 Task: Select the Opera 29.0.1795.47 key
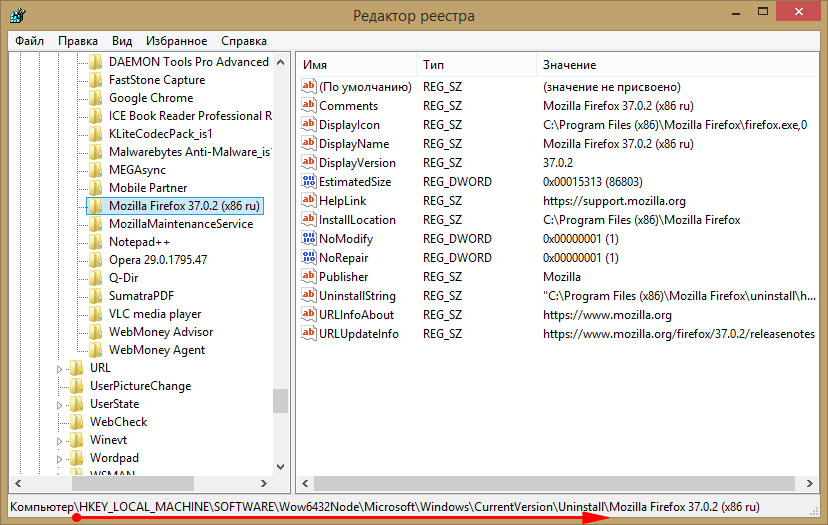pos(158,260)
